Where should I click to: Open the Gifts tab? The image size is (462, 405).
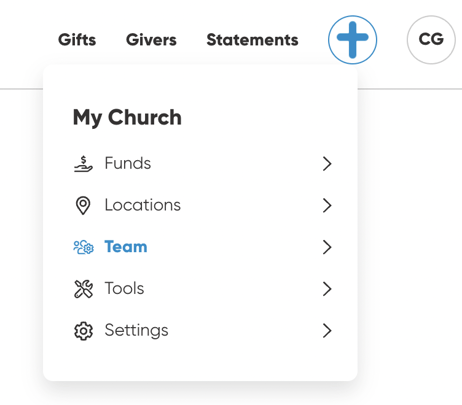point(77,40)
